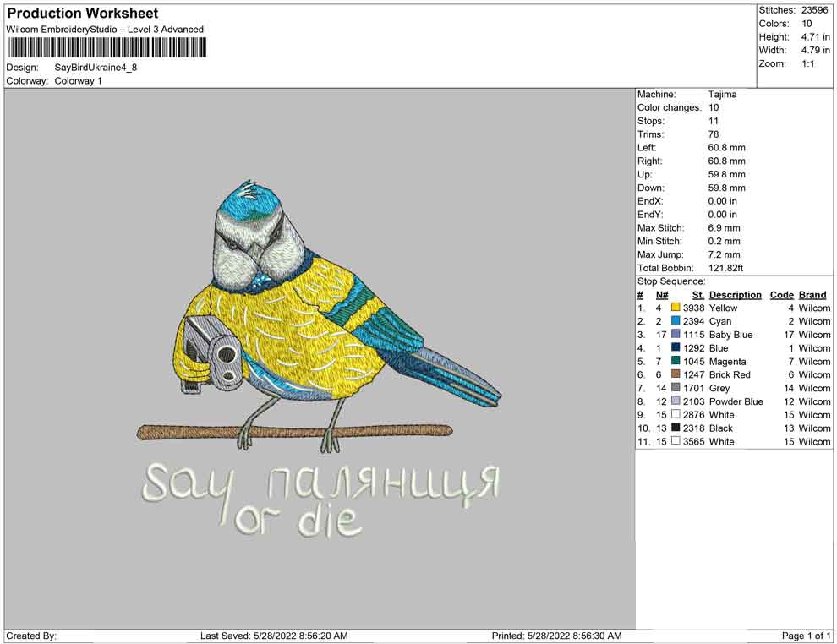Image resolution: width=837 pixels, height=644 pixels.
Task: Select the Magenta thread color swatch
Action: (x=676, y=362)
